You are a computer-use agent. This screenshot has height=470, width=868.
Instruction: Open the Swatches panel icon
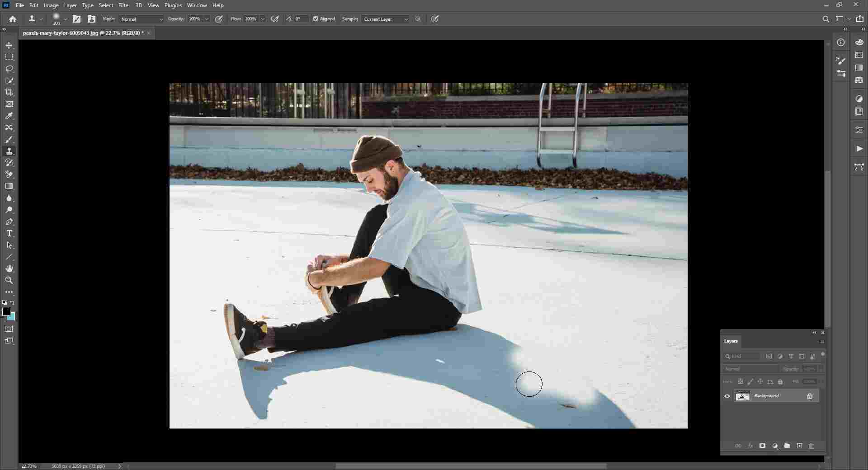tap(859, 55)
